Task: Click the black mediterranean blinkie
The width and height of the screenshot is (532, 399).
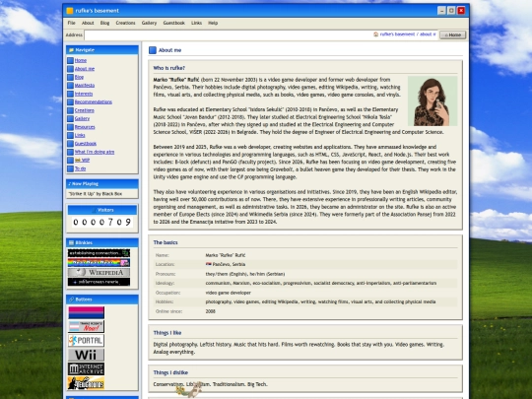Action: pyautogui.click(x=99, y=282)
